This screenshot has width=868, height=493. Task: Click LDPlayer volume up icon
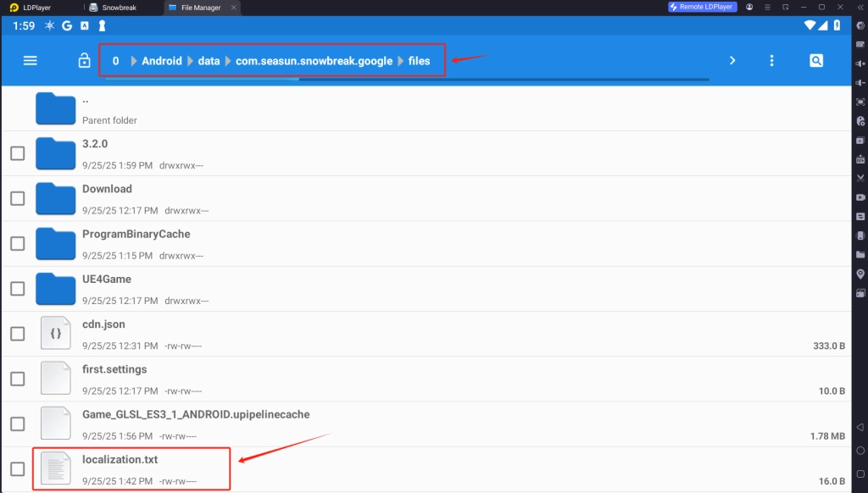(x=860, y=64)
